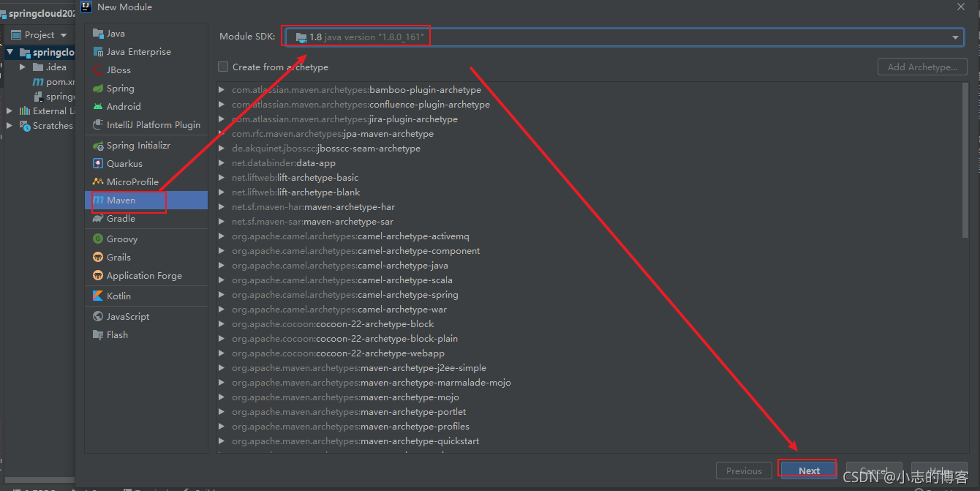Select camel-archetype-spring row

(x=589, y=295)
